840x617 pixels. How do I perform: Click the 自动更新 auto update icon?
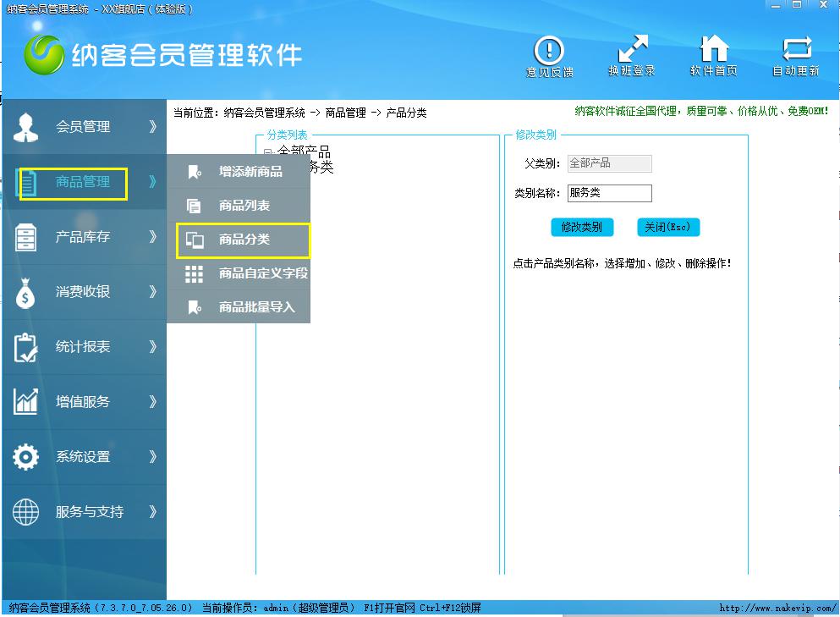click(x=796, y=50)
